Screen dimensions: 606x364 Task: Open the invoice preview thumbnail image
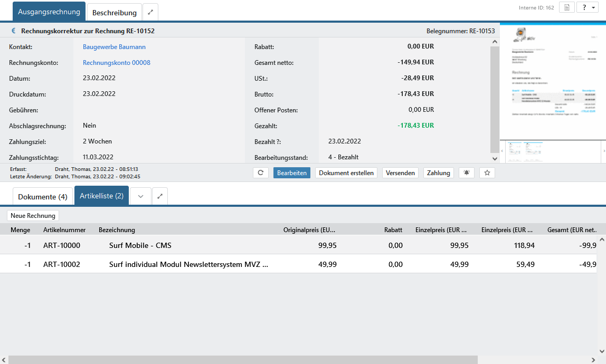pos(552,80)
